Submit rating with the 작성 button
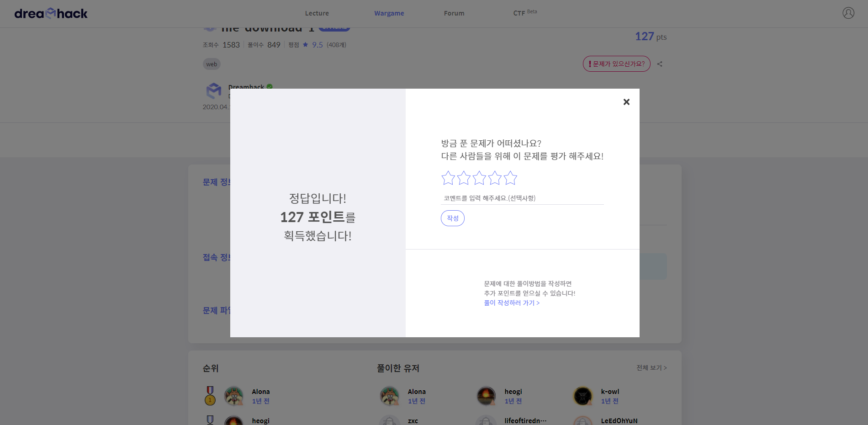Image resolution: width=868 pixels, height=425 pixels. (x=453, y=218)
